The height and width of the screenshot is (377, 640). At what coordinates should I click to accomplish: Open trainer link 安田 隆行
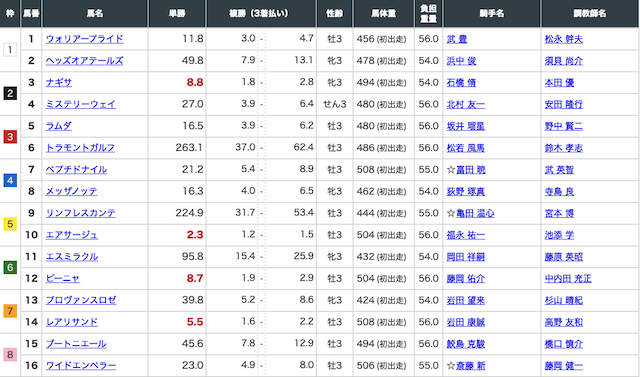pyautogui.click(x=564, y=104)
